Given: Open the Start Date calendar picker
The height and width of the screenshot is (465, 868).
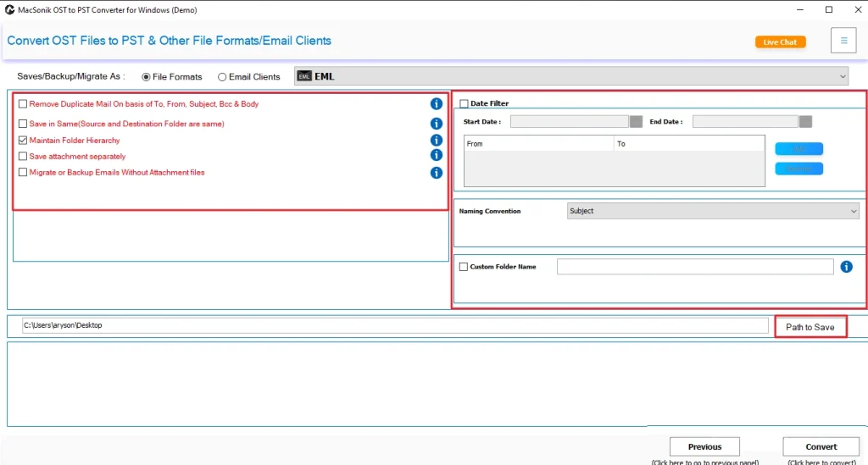Looking at the screenshot, I should click(636, 122).
